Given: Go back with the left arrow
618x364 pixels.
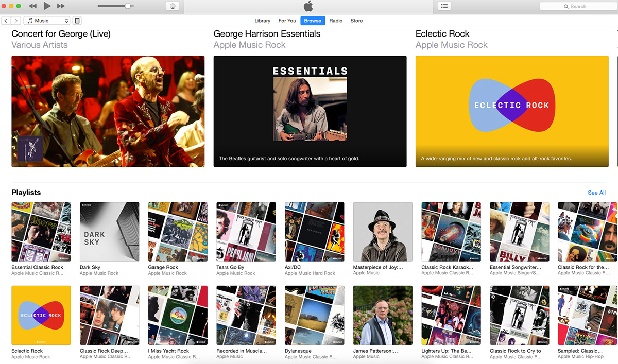Looking at the screenshot, I should click(6, 21).
